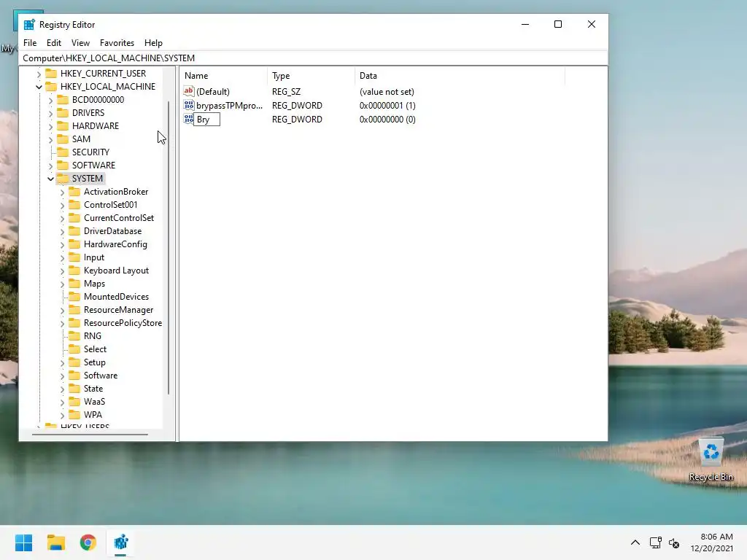Open the Favorites menu
This screenshot has height=560, width=747.
click(x=117, y=43)
